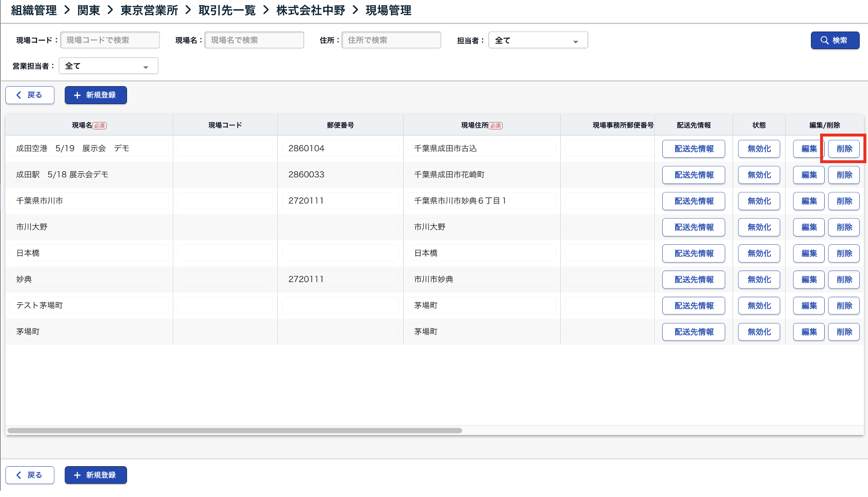This screenshot has height=497, width=868.
Task: Open 配送先情報 for 妙典 row
Action: pyautogui.click(x=693, y=280)
